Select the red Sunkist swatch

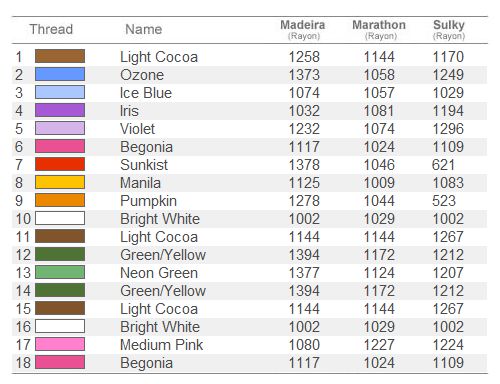pyautogui.click(x=60, y=164)
